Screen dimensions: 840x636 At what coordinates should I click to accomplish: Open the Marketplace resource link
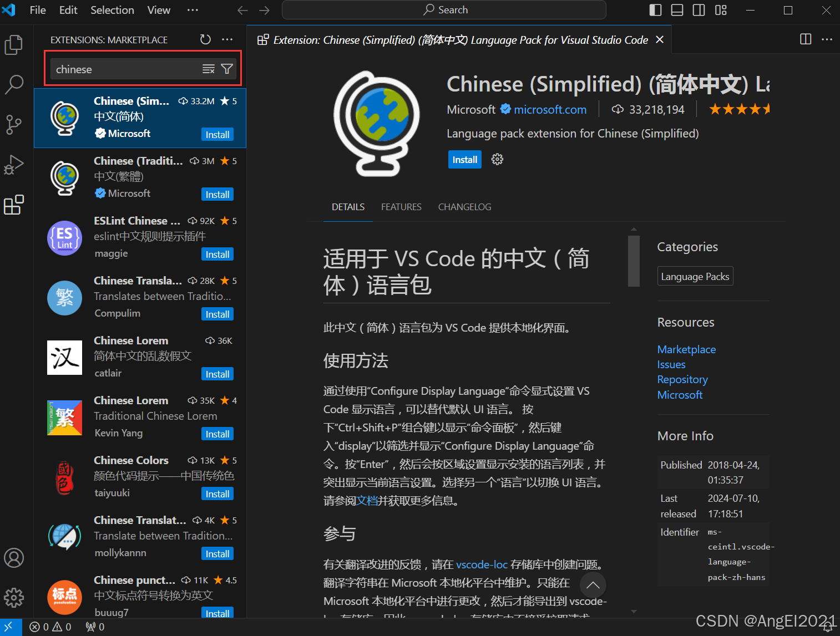coord(686,349)
